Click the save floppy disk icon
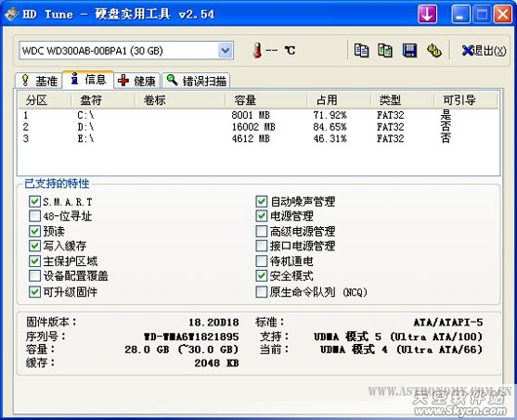 coord(410,51)
